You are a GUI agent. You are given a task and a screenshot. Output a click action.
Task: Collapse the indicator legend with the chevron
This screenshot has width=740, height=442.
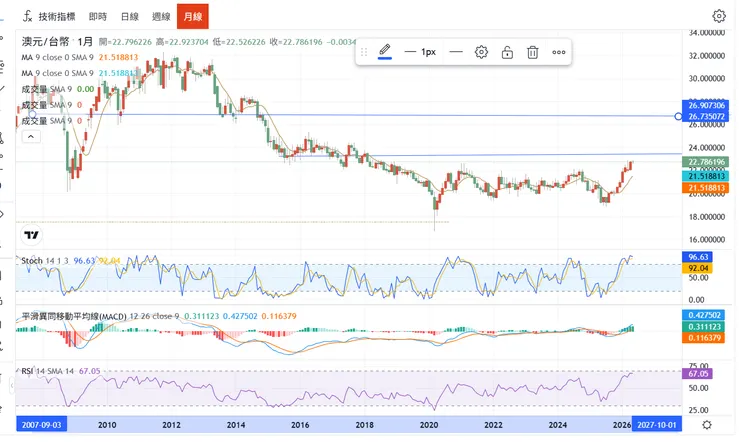[31, 137]
